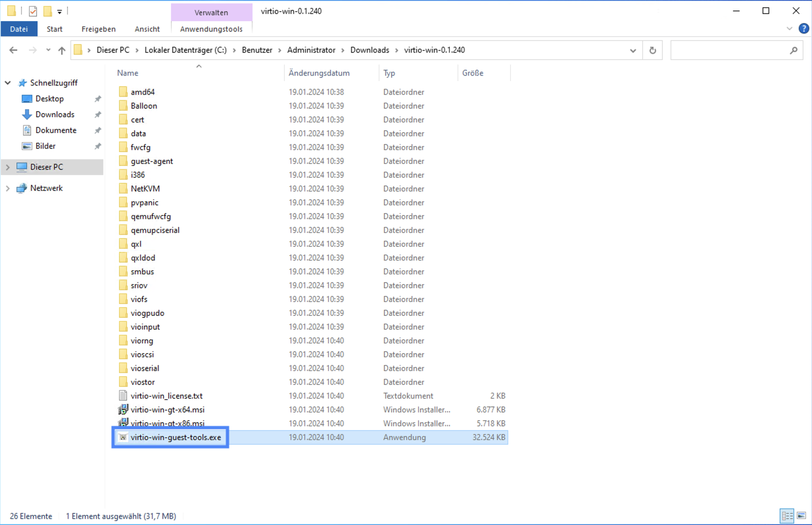Click the Properties quick access toolbar icon
The image size is (812, 525).
tap(33, 11)
